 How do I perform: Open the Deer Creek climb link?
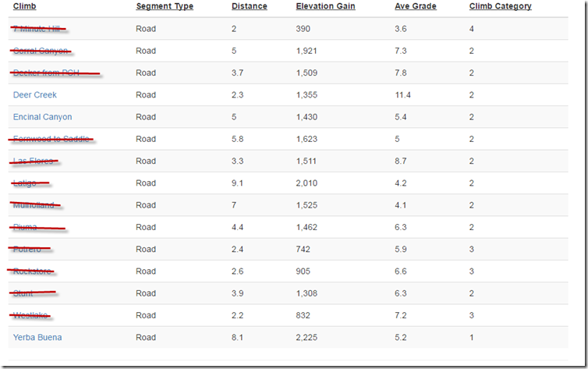[x=35, y=95]
